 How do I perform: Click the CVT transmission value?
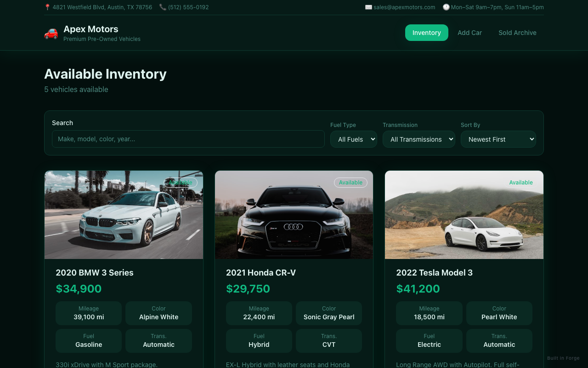(329, 345)
